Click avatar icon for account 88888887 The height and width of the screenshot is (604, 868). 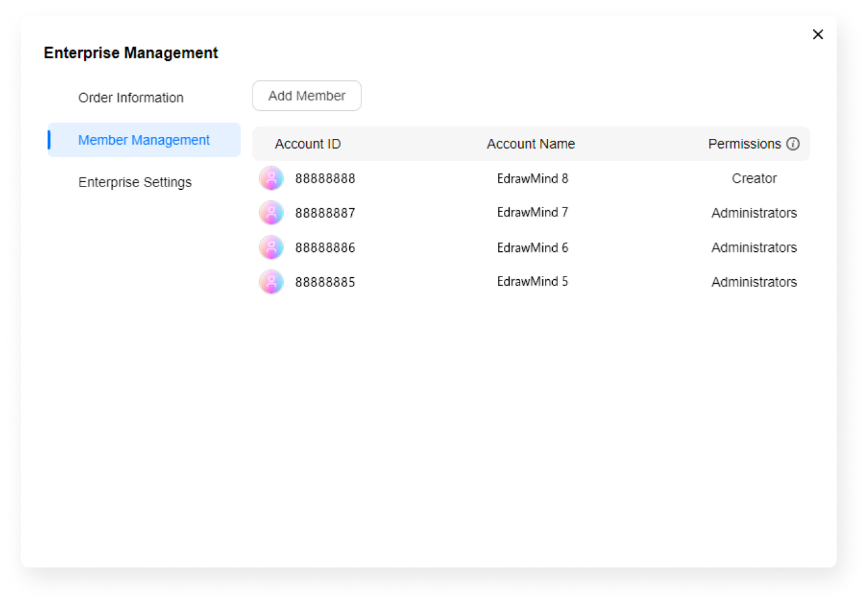coord(271,213)
